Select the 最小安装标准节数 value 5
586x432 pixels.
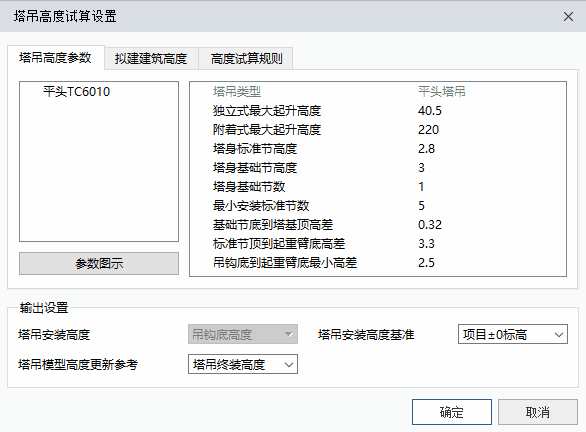click(x=421, y=206)
